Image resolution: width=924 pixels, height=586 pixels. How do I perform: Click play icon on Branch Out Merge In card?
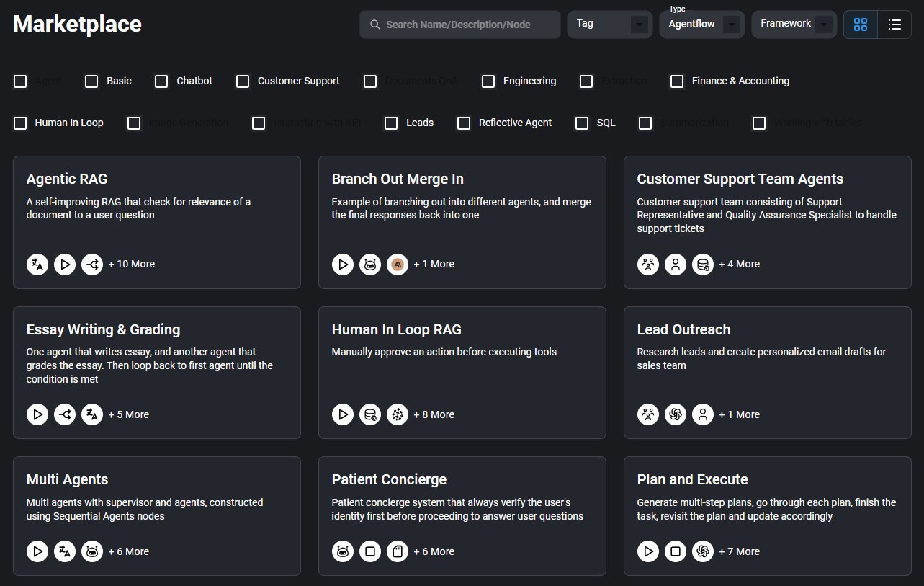(343, 265)
